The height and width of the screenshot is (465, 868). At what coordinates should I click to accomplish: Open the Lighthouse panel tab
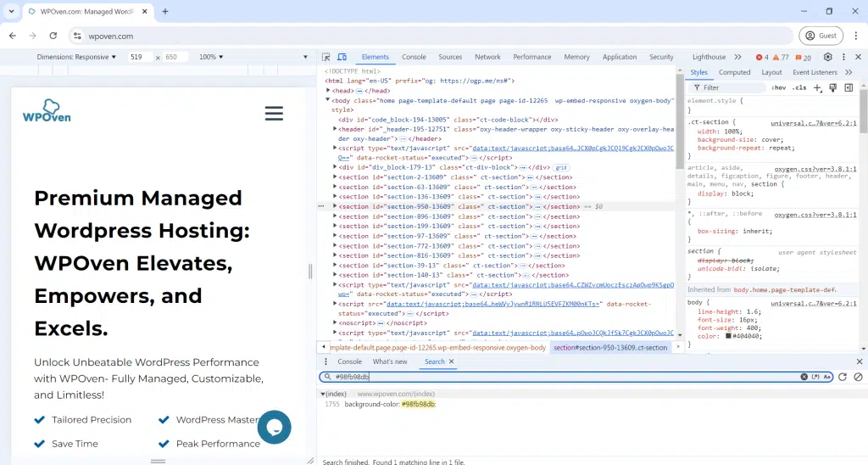click(x=709, y=57)
